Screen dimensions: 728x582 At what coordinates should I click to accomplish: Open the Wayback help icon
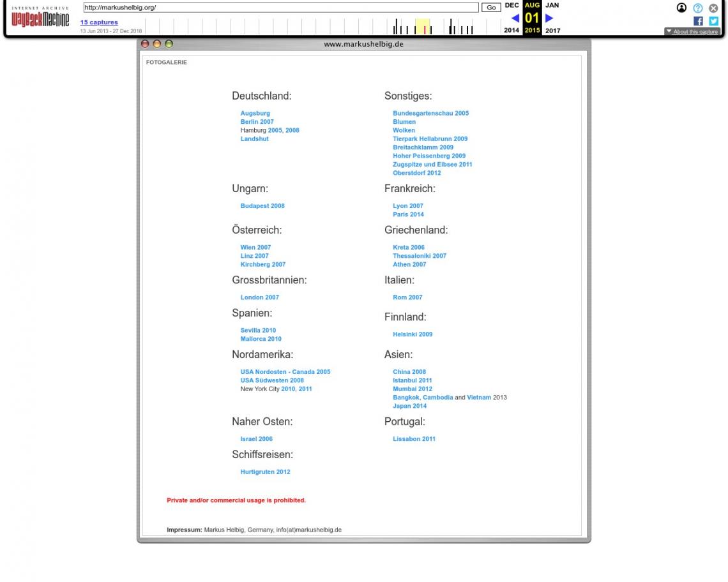pyautogui.click(x=697, y=8)
